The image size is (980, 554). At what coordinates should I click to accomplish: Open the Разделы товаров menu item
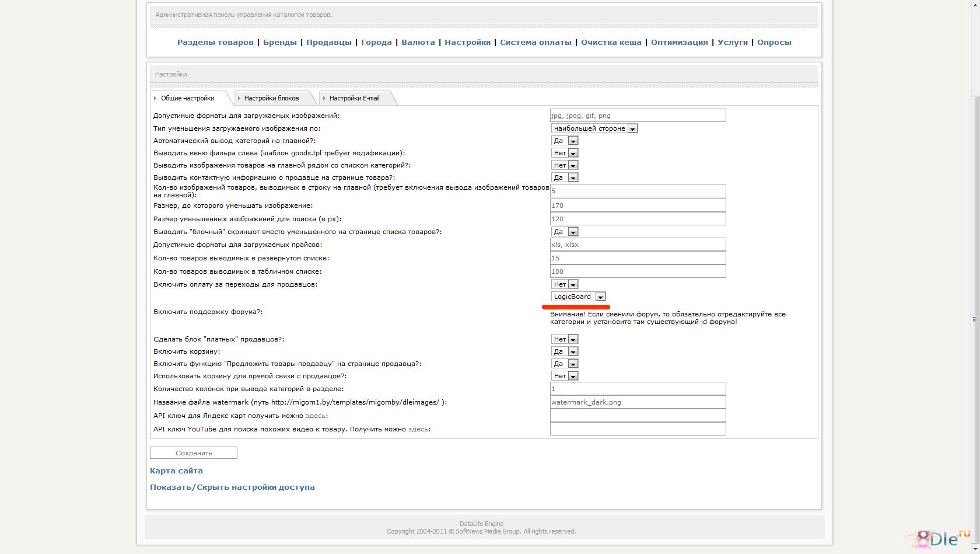pos(215,42)
